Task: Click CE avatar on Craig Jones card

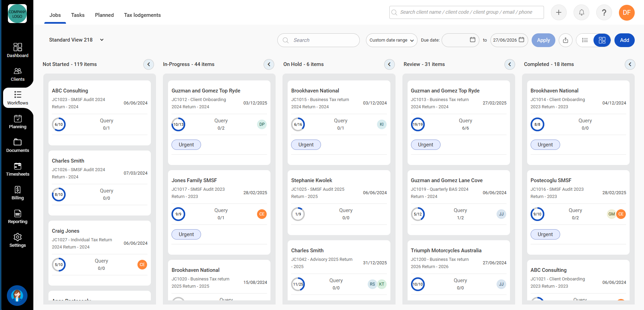Action: [142, 265]
